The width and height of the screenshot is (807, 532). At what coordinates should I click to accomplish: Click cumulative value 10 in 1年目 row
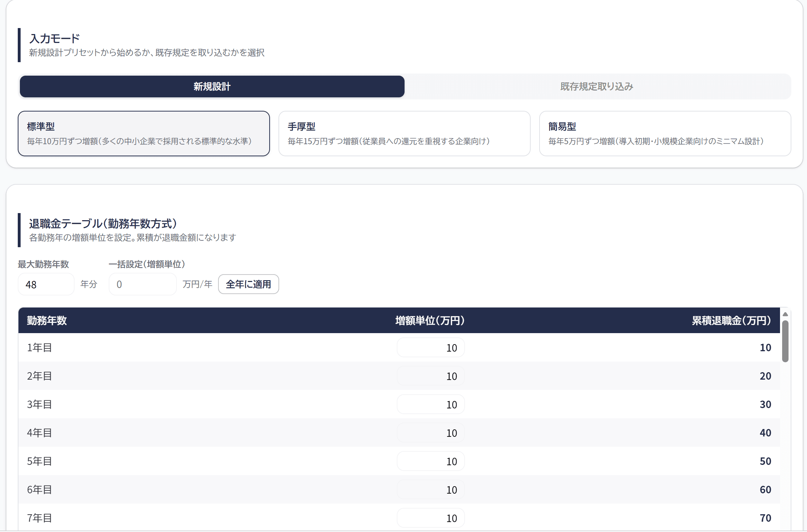765,347
